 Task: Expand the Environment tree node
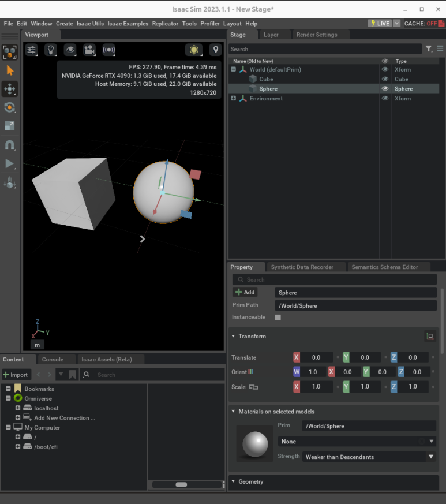pyautogui.click(x=234, y=98)
